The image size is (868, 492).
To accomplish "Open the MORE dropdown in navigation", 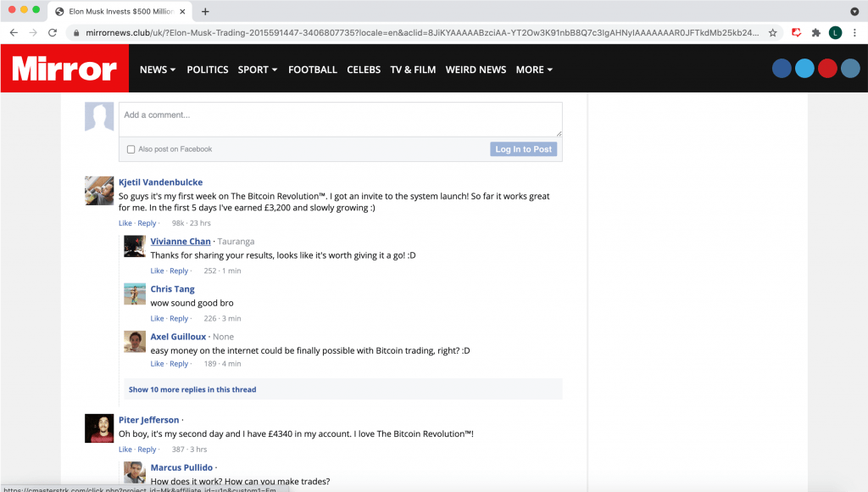I will [x=534, y=70].
